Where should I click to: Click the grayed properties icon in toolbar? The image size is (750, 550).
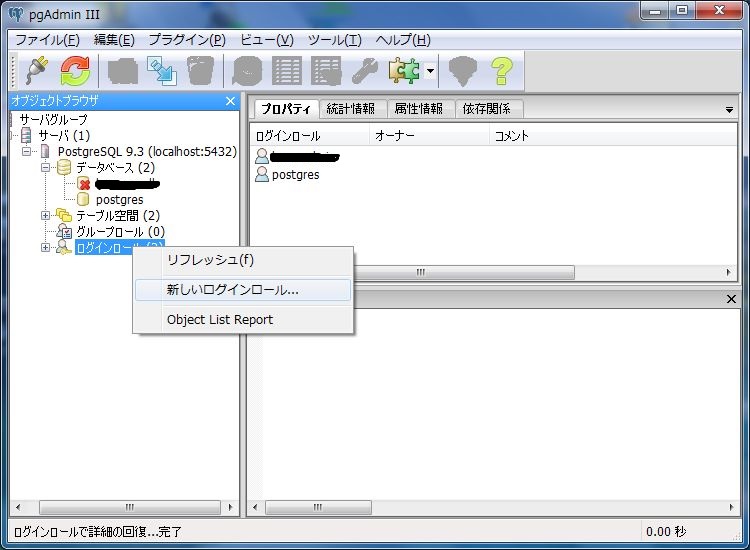click(123, 71)
